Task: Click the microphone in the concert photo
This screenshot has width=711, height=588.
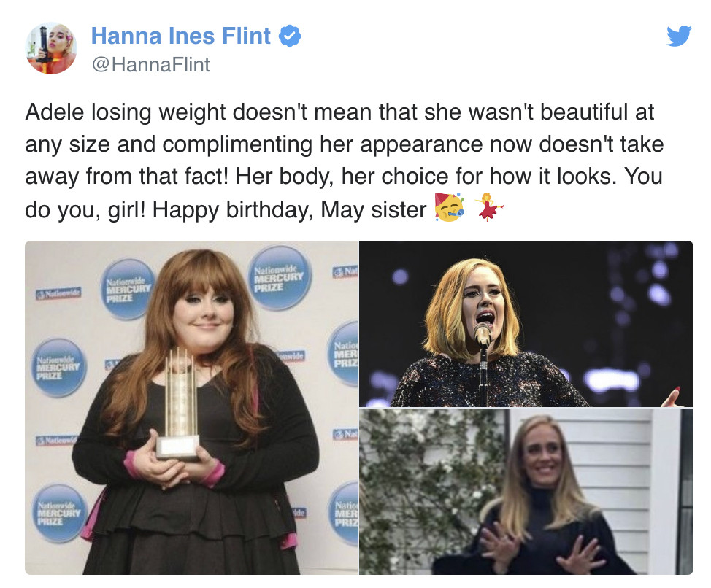Action: tap(483, 333)
